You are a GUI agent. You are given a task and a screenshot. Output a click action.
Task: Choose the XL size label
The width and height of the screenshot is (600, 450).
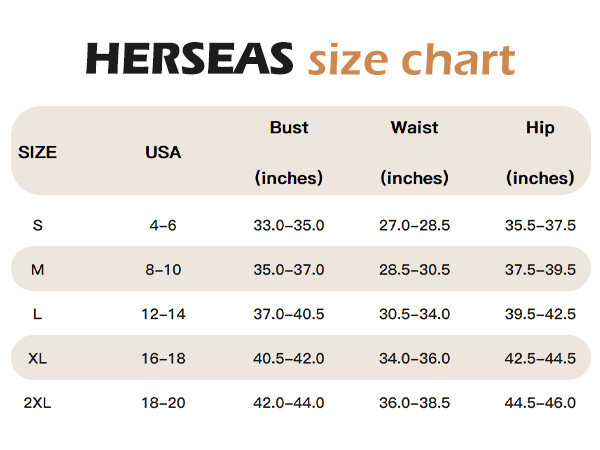click(37, 358)
